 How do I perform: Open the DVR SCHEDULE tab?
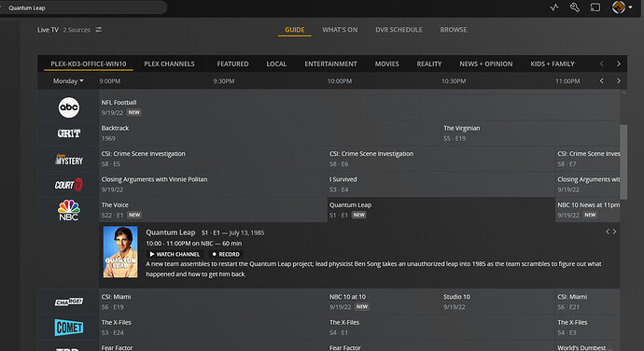[399, 30]
